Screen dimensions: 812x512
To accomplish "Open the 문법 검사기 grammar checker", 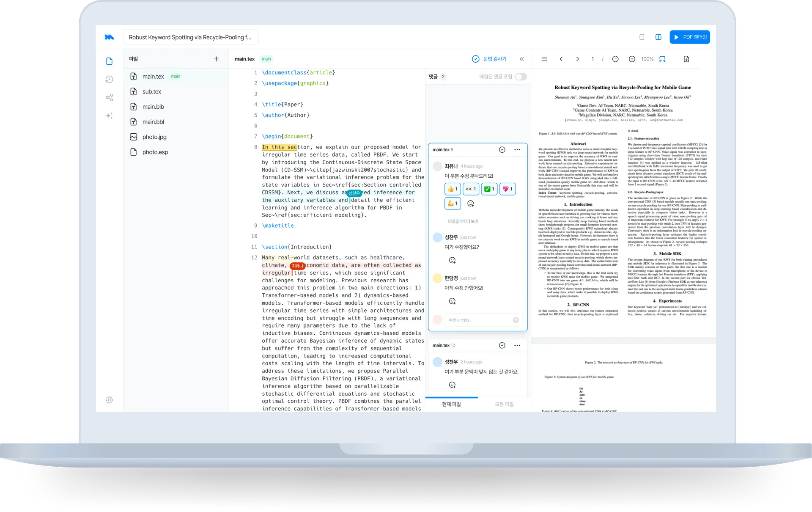I will click(489, 59).
